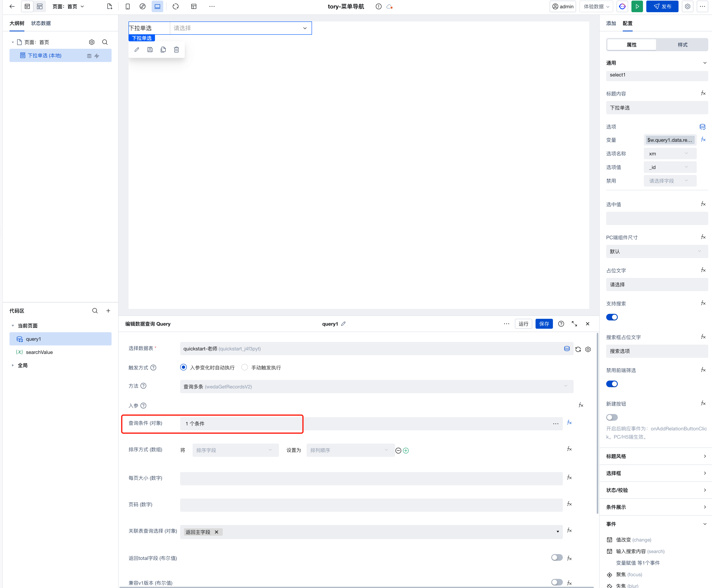This screenshot has width=712, height=588.
Task: Expand the 标题风格 section
Action: click(656, 456)
